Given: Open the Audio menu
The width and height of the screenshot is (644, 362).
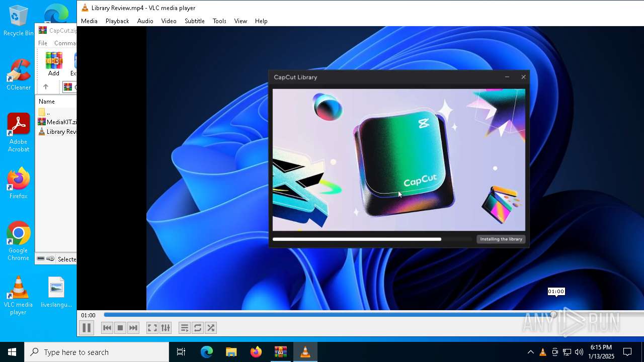Looking at the screenshot, I should 145,21.
